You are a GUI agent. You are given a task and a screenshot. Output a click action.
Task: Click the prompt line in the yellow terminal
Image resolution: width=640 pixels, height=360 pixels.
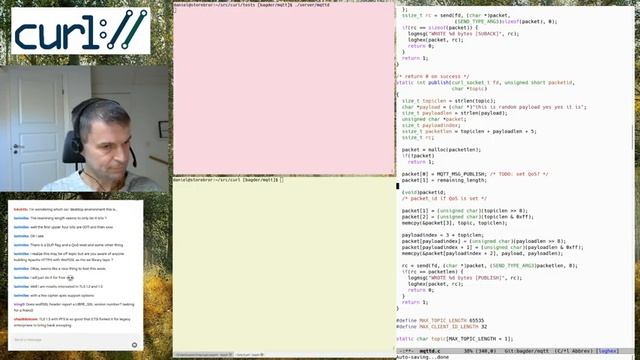click(x=228, y=180)
